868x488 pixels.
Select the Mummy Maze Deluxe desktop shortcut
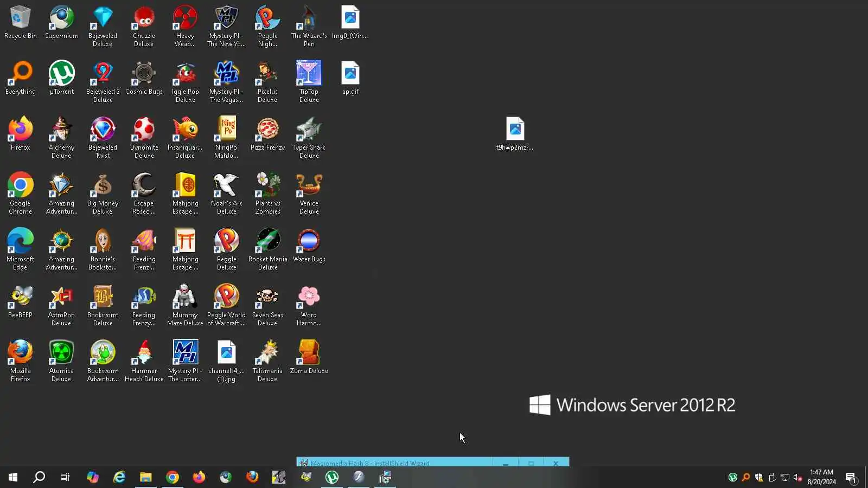(x=185, y=305)
